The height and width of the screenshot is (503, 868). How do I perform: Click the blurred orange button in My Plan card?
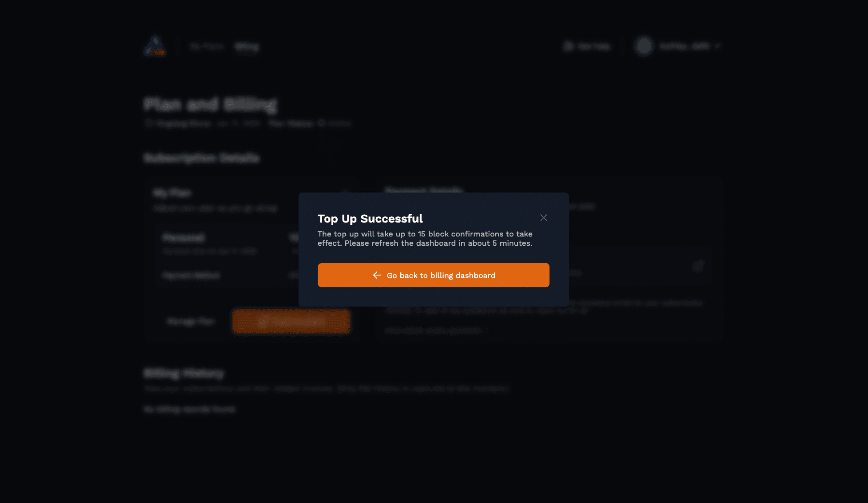(x=291, y=321)
